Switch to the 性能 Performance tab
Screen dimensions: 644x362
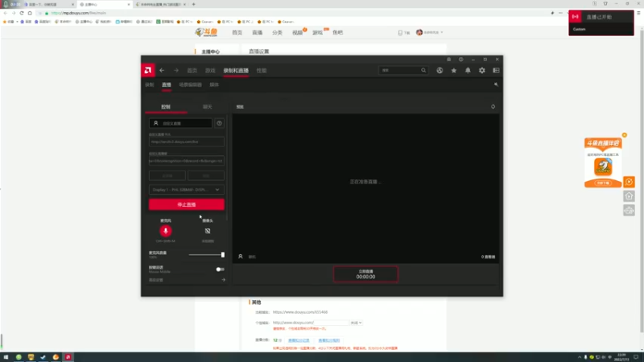[262, 71]
